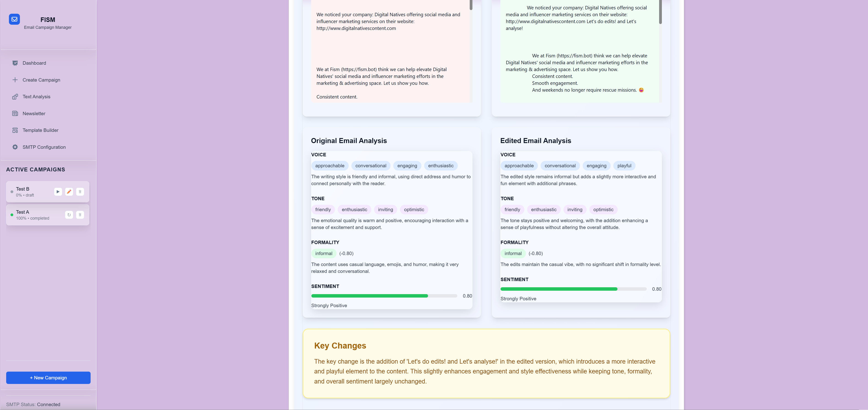868x410 pixels.
Task: Click the FISM envelope logo icon
Action: pos(14,19)
